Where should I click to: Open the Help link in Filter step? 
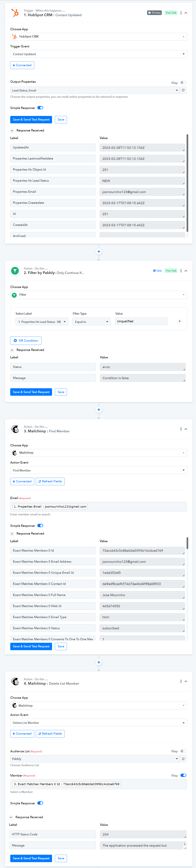click(157, 271)
